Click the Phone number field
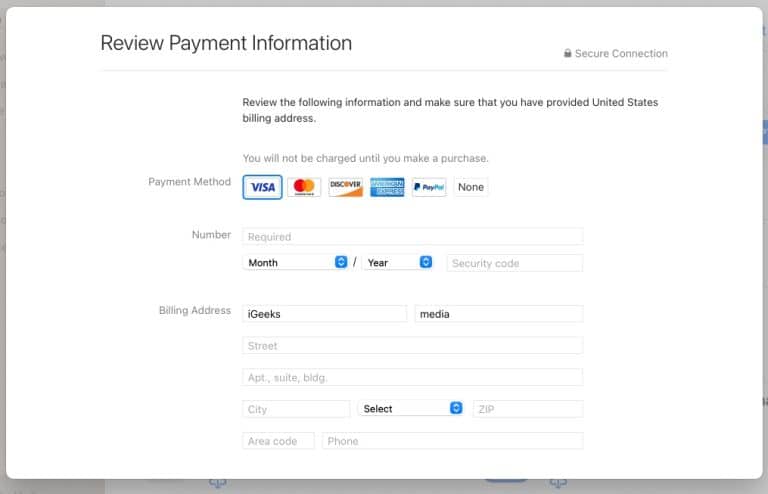 452,441
